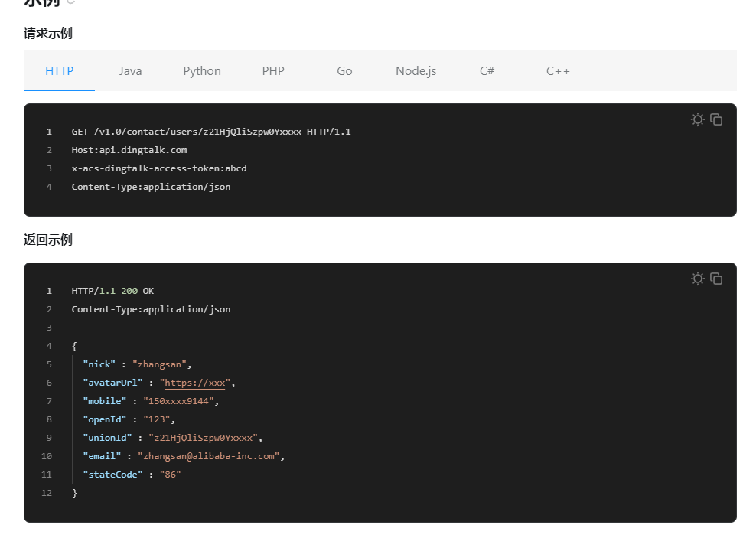The height and width of the screenshot is (548, 756).
Task: Copy the response example code
Action: [x=716, y=279]
